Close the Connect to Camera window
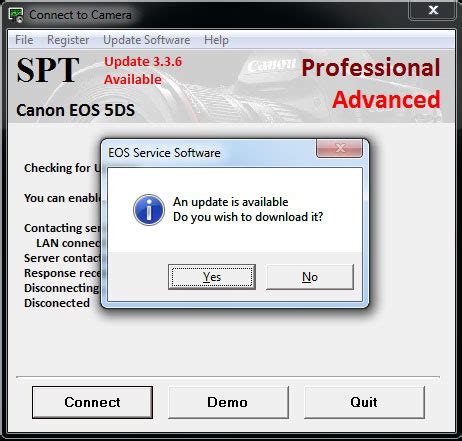The width and height of the screenshot is (462, 441). [433, 10]
